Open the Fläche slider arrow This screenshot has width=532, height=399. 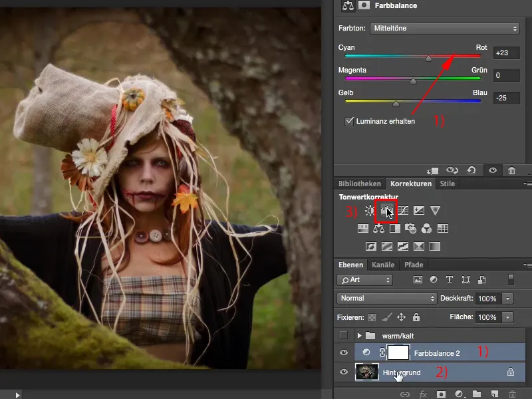pyautogui.click(x=507, y=317)
